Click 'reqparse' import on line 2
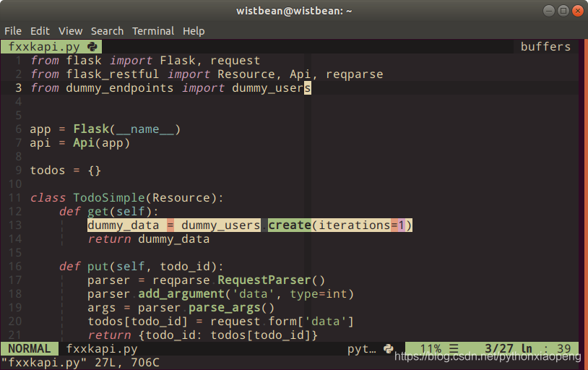Viewport: 588px width, 370px height. point(355,74)
